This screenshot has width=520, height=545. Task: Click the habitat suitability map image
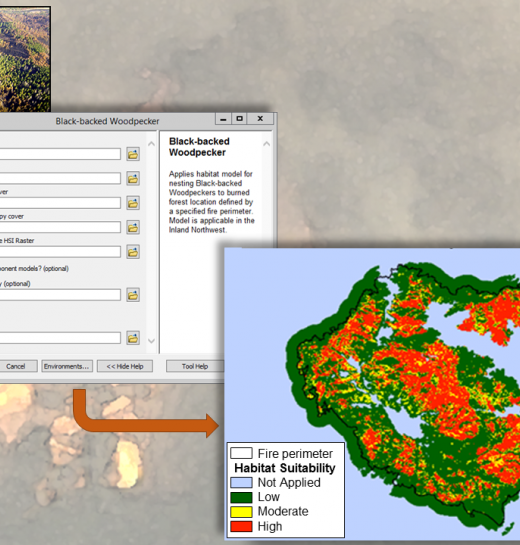coord(372,393)
